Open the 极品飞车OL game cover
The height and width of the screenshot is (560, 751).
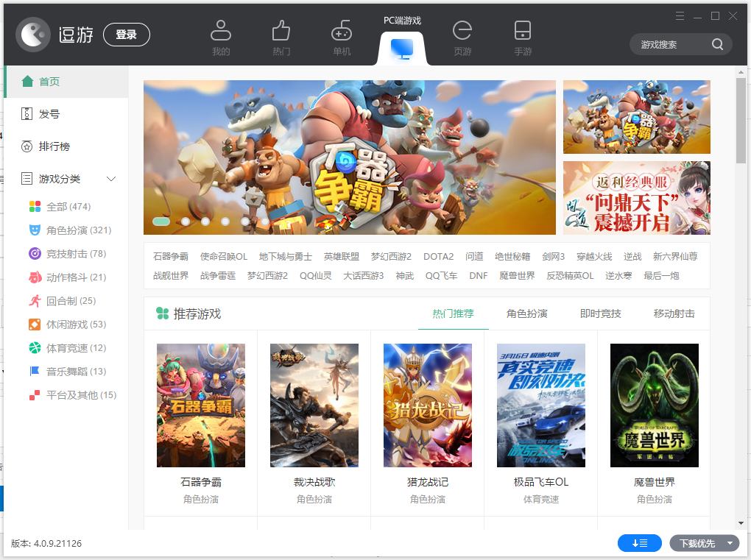[541, 405]
